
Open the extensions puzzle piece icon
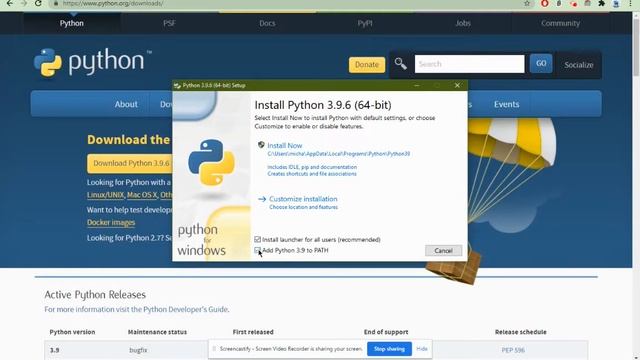[602, 3]
